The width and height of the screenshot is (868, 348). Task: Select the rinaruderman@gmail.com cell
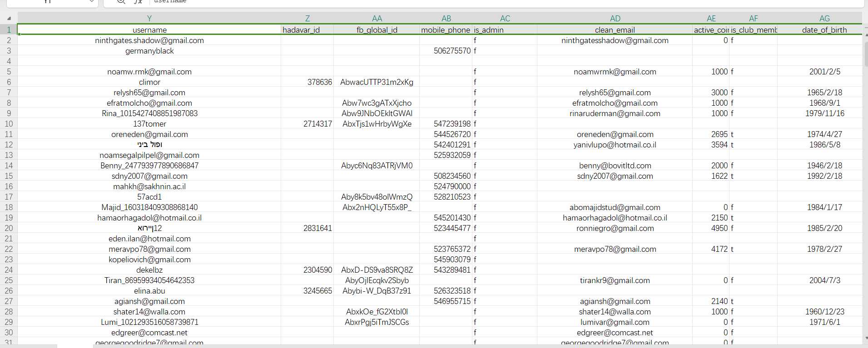click(615, 113)
